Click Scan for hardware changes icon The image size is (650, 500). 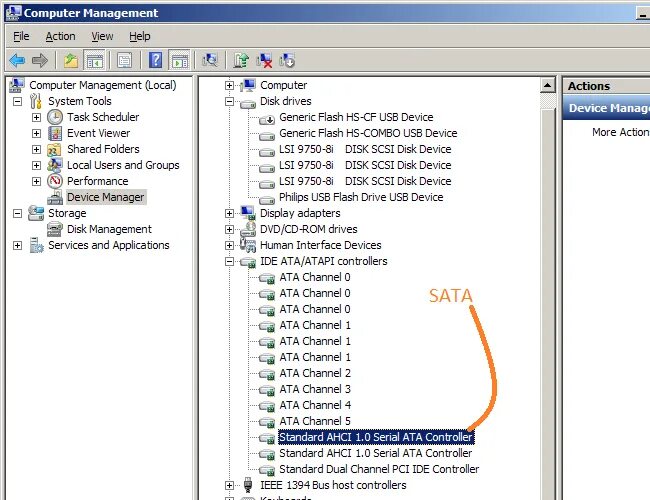pos(210,61)
